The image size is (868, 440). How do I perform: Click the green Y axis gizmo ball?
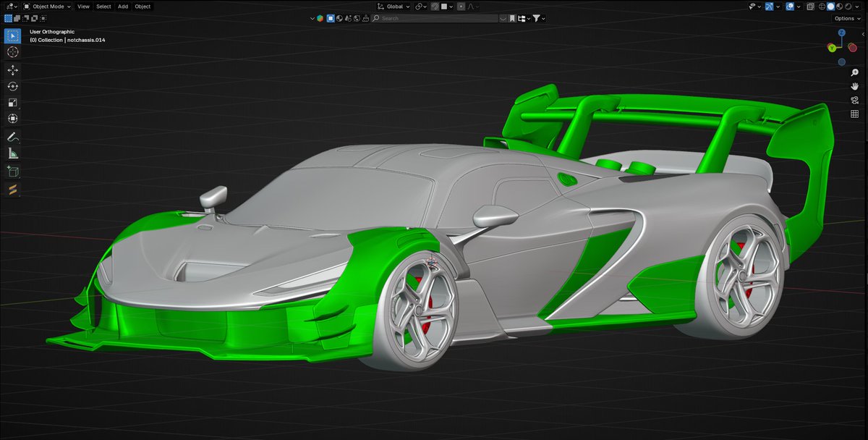(x=832, y=48)
